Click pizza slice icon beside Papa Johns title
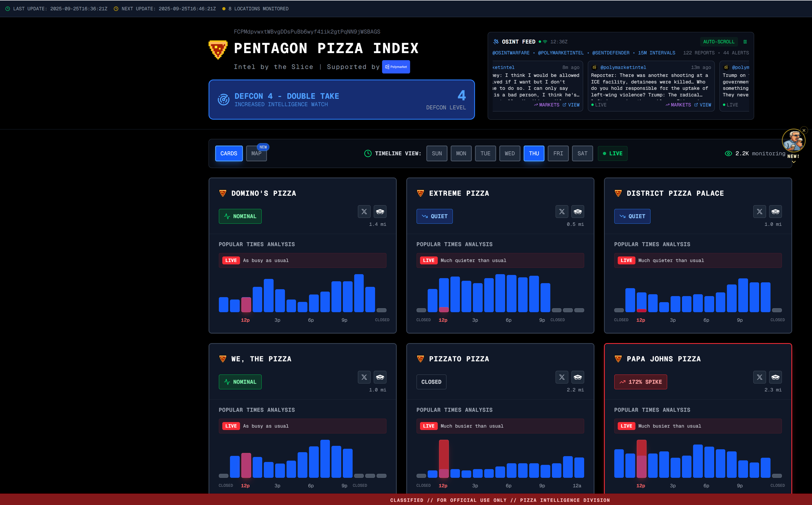812x505 pixels. pos(618,359)
